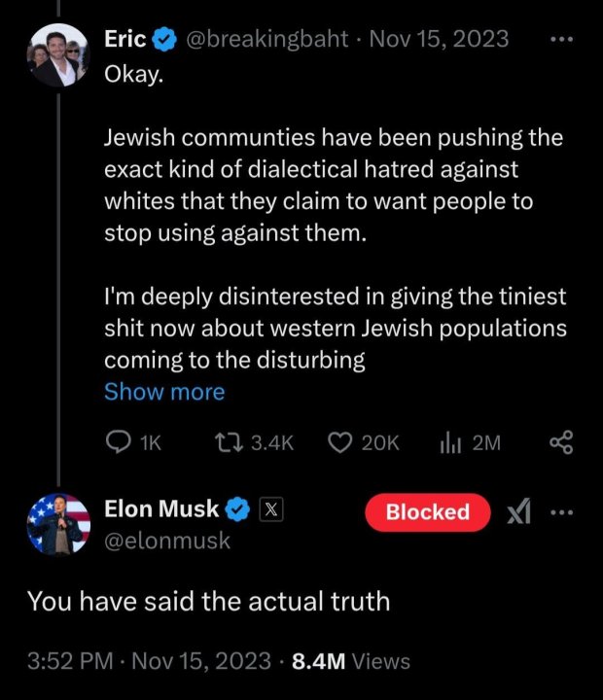Open the three-dot menu on Eric's post
Screen dimensions: 603x700
(x=562, y=41)
